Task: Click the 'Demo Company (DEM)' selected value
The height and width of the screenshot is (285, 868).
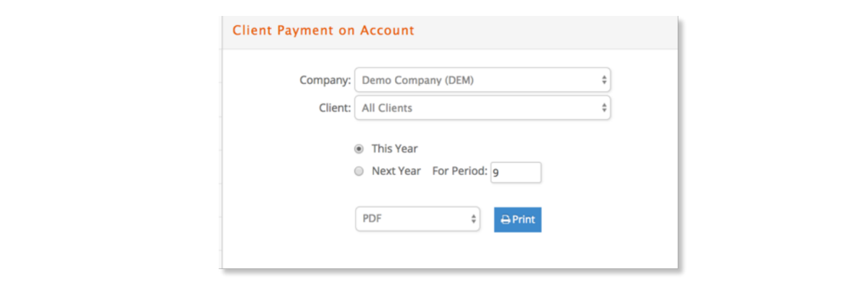Action: tap(417, 80)
